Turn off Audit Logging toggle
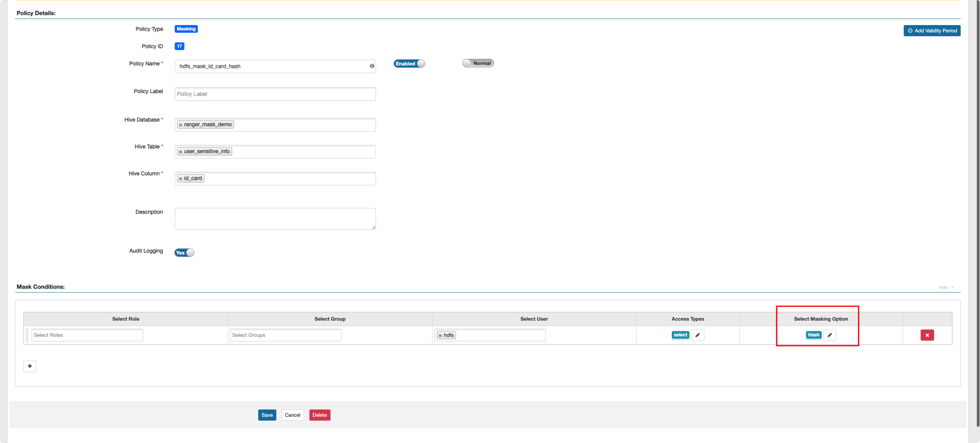 click(x=184, y=253)
